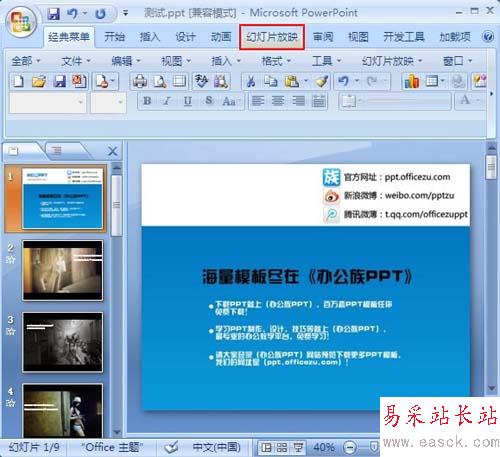Select slide 2 thumbnail
The height and width of the screenshot is (457, 500).
tap(62, 270)
